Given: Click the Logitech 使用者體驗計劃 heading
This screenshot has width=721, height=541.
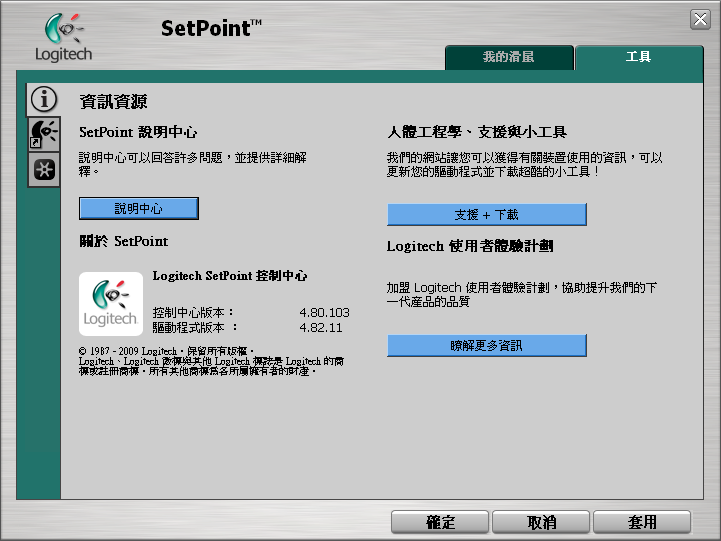Looking at the screenshot, I should click(x=470, y=246).
